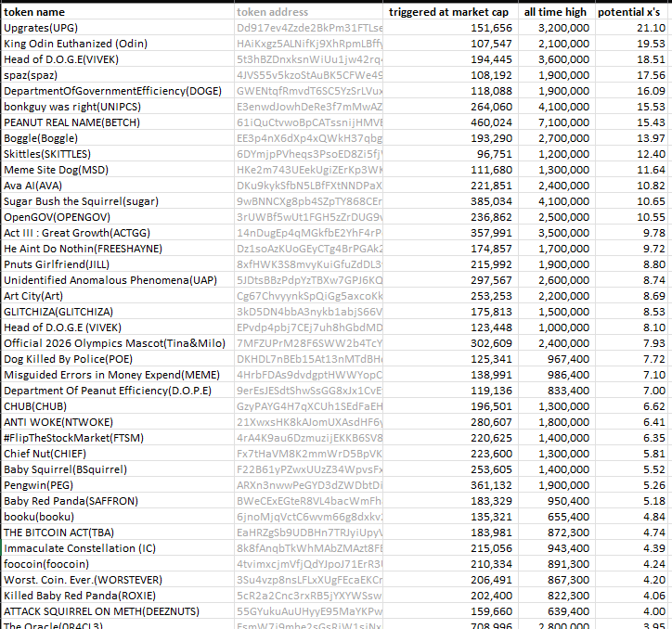Select the 'token name' header cell
Image resolution: width=672 pixels, height=629 pixels.
pyautogui.click(x=118, y=12)
